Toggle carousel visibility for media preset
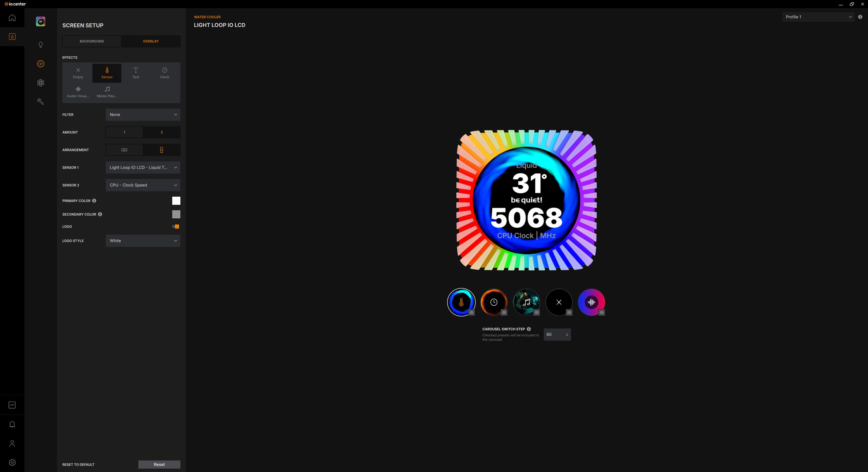 (x=537, y=313)
